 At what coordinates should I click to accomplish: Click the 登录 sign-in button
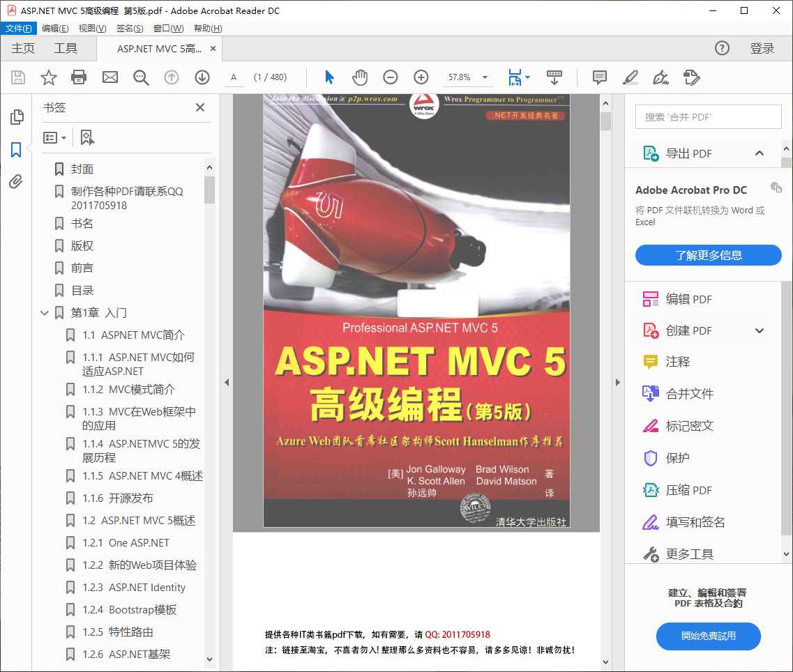(x=762, y=48)
